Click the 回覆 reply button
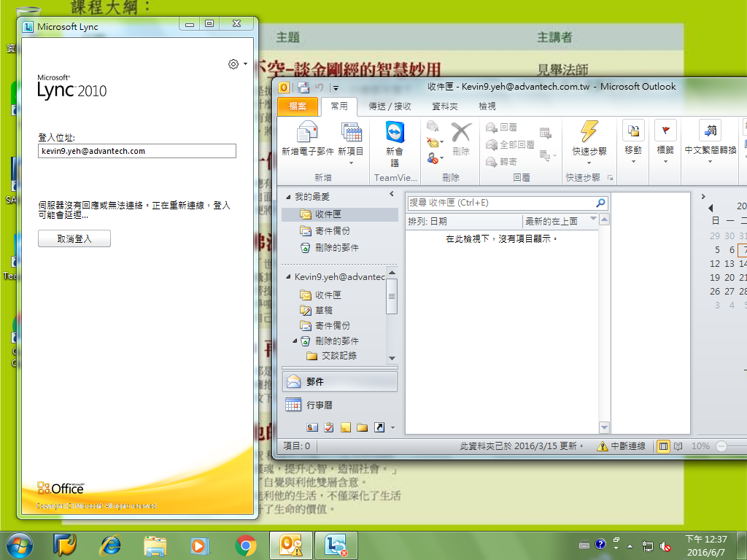The width and height of the screenshot is (747, 560). click(501, 128)
